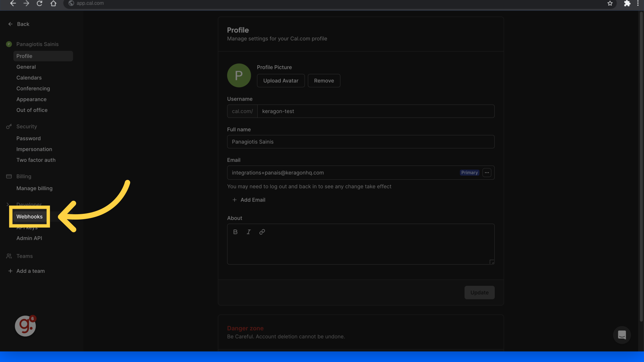This screenshot has height=362, width=644.
Task: Click the Teams people icon
Action: click(9, 256)
